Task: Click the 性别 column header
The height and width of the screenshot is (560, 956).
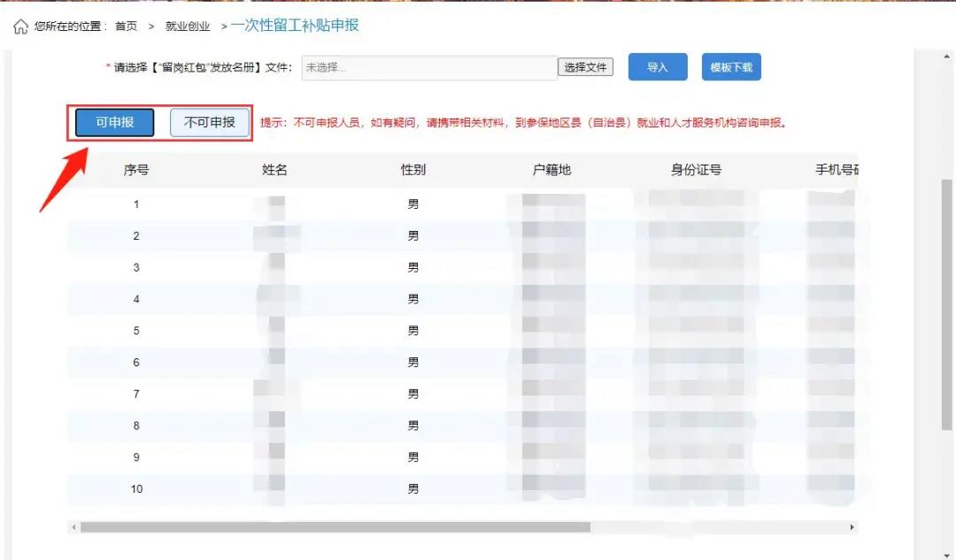Action: (413, 169)
